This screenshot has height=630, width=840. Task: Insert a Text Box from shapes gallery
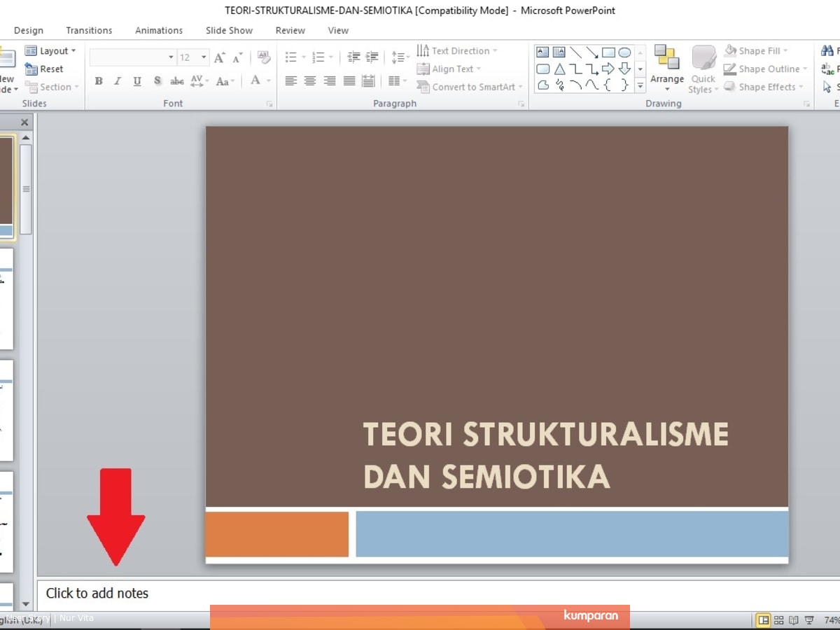coord(542,52)
